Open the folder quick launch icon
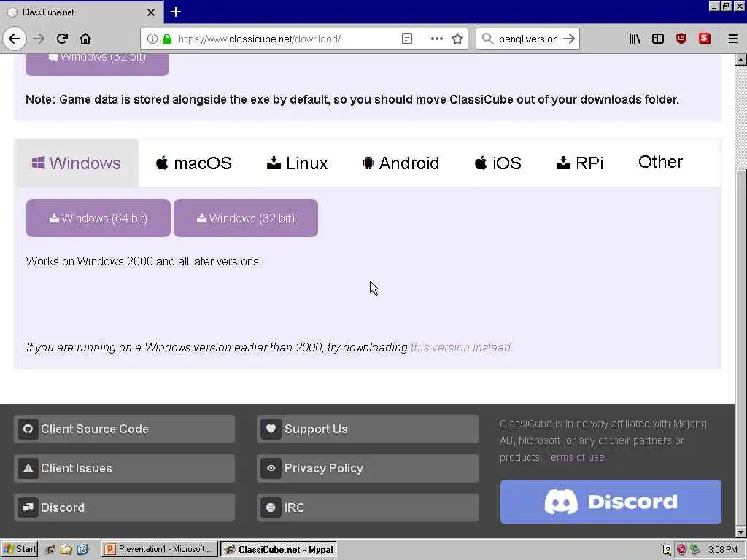Viewport: 747px width, 560px height. coord(66,550)
